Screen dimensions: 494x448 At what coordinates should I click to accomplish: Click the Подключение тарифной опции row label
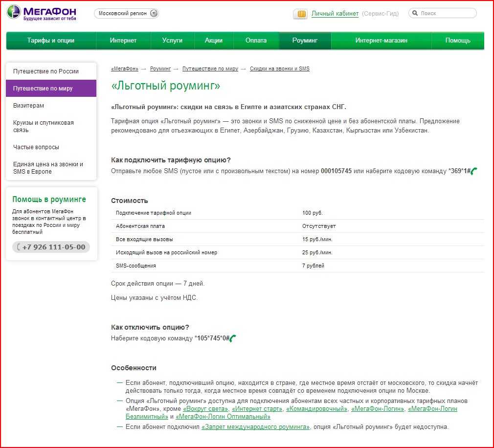coord(154,213)
